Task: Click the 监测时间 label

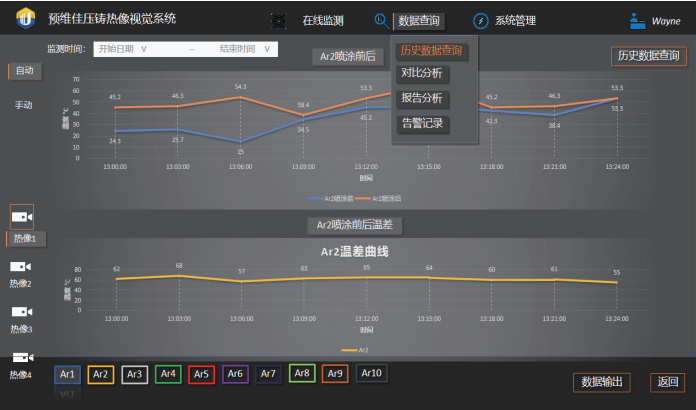Action: 67,49
